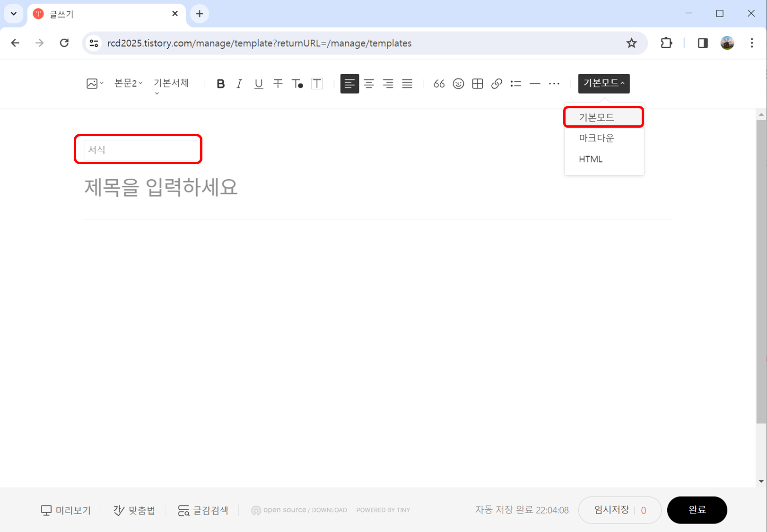View site information icon in address bar
Image resolution: width=767 pixels, height=532 pixels.
pos(94,43)
